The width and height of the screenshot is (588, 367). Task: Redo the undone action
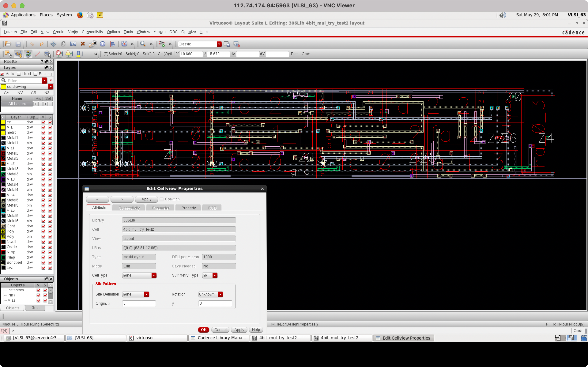click(42, 44)
